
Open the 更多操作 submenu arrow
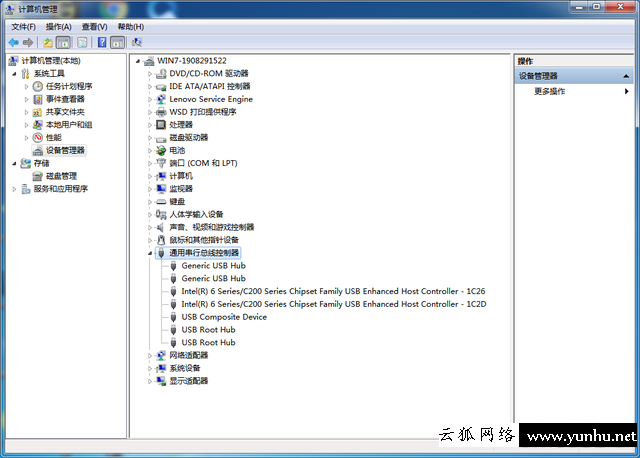click(627, 91)
